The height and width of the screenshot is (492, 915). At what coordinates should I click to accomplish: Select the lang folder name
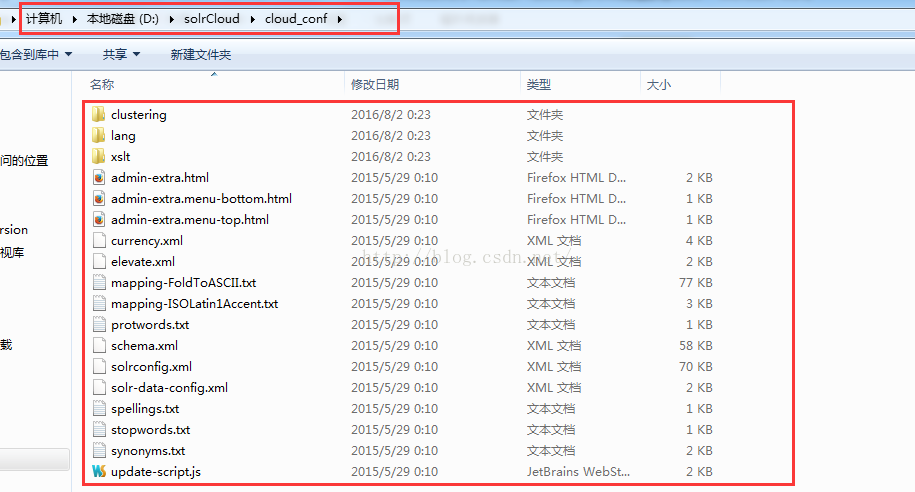[x=123, y=135]
